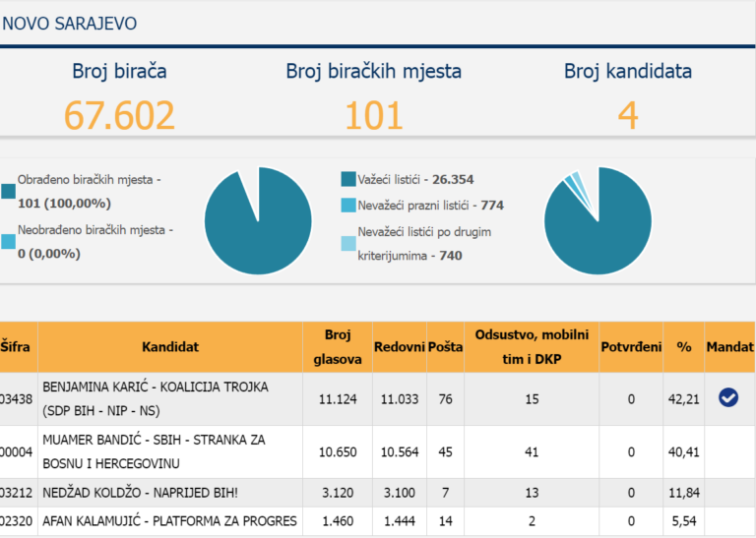Click the mandate checkmark icon for Benjamina Karić

coord(728,397)
